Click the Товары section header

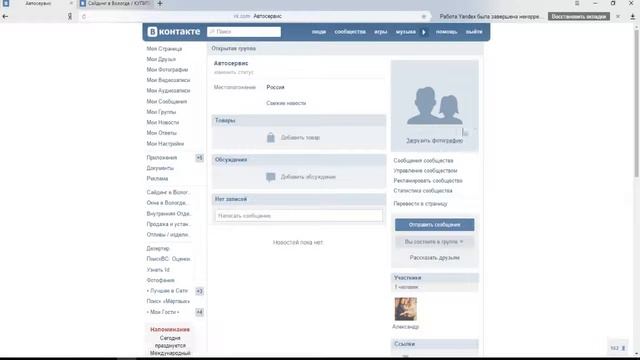(x=299, y=120)
